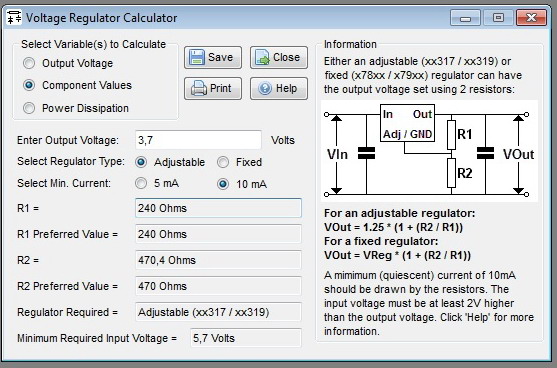Click the 'Select Regulator Type:' label

tap(71, 161)
